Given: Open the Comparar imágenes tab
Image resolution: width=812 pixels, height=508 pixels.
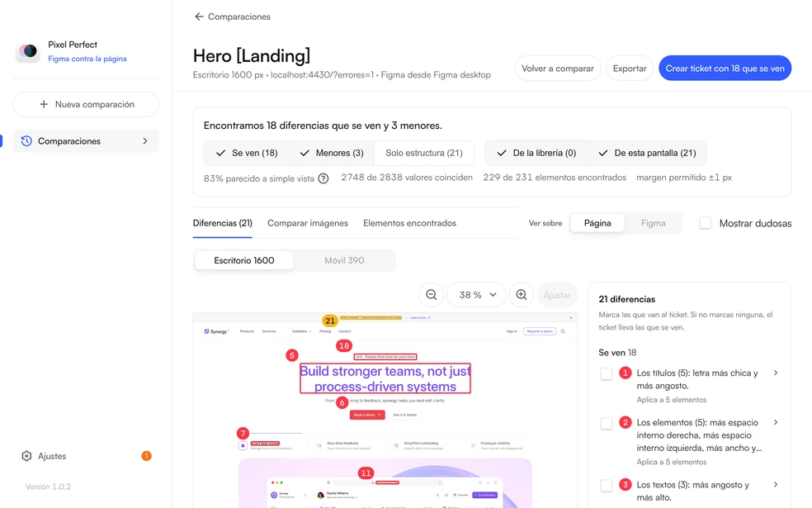Looking at the screenshot, I should point(308,223).
